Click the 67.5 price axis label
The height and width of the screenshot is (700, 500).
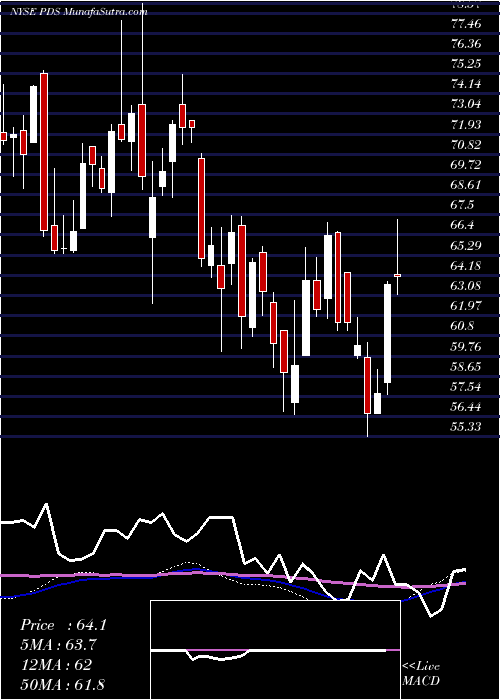pos(462,205)
